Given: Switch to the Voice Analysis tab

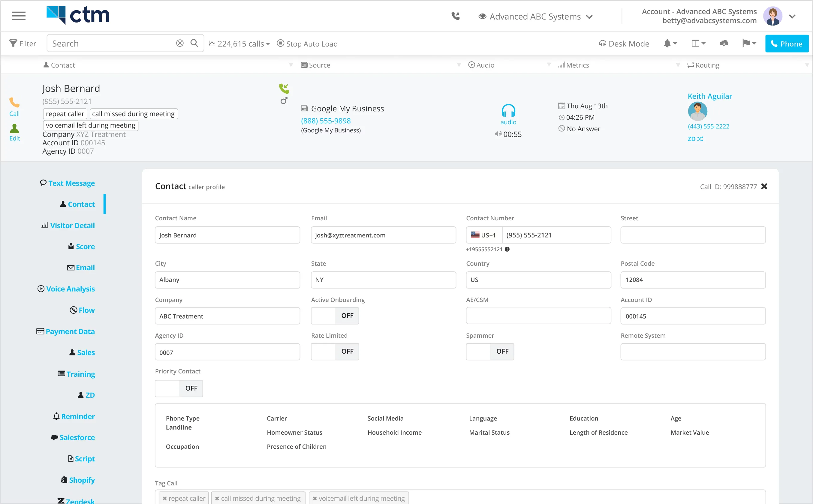Looking at the screenshot, I should [66, 289].
